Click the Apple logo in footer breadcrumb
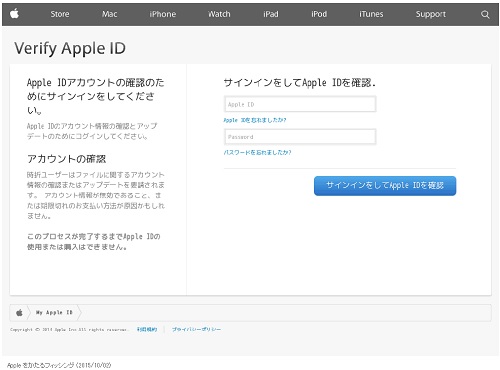 [19, 313]
